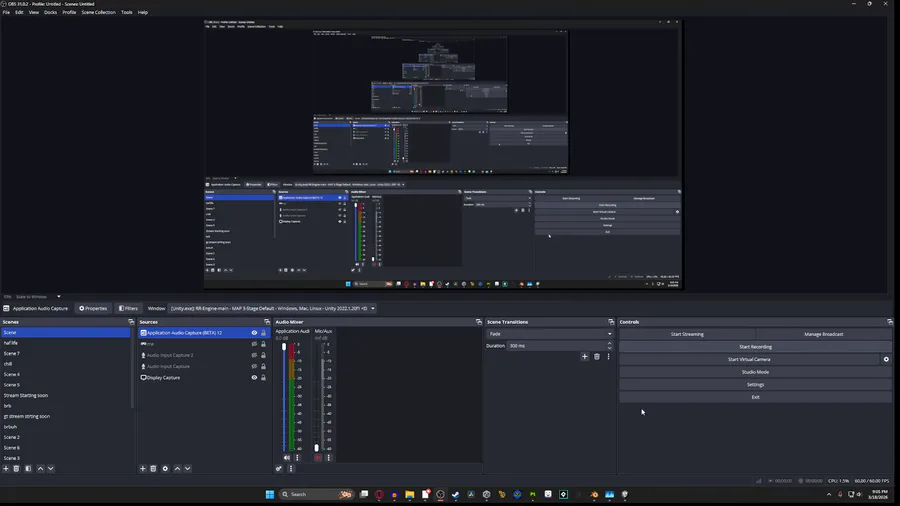Open the View menu

pos(34,12)
